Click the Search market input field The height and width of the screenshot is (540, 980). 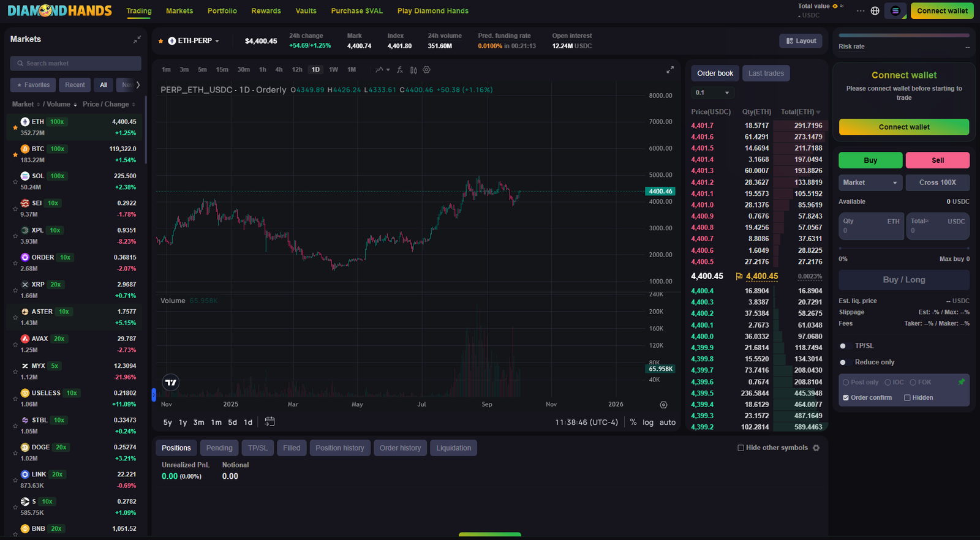[x=76, y=64]
